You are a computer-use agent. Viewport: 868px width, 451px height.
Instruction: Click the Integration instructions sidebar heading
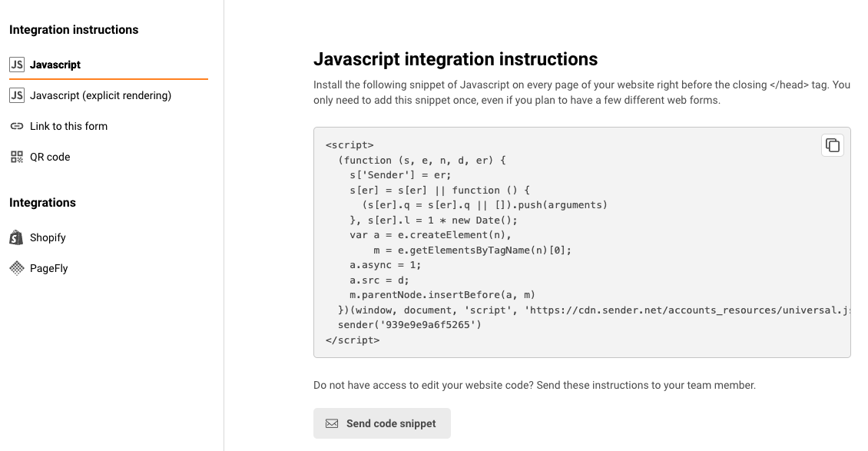tap(74, 30)
